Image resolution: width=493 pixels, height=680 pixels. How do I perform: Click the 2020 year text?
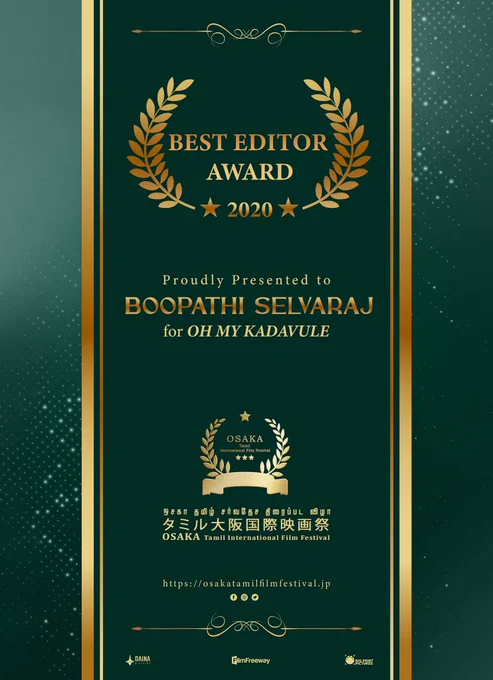(x=250, y=210)
